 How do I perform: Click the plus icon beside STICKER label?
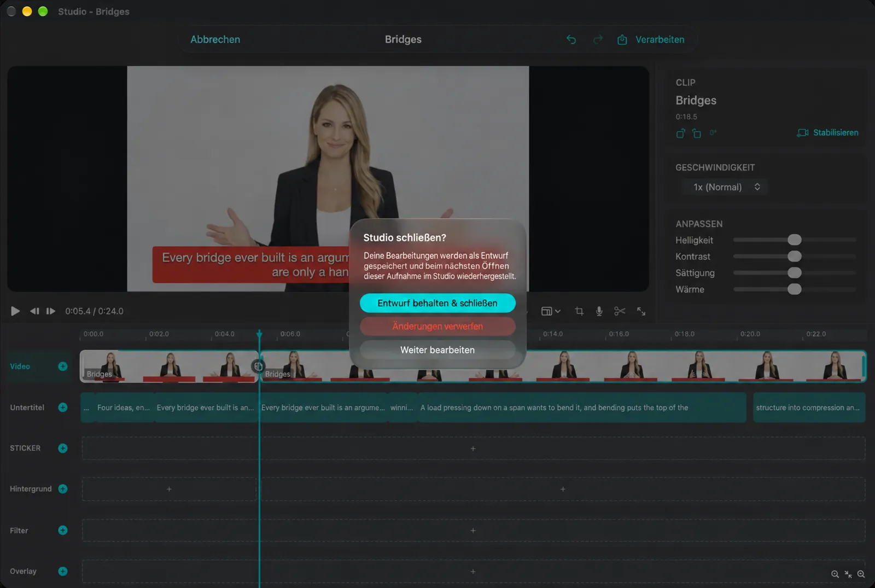(63, 449)
